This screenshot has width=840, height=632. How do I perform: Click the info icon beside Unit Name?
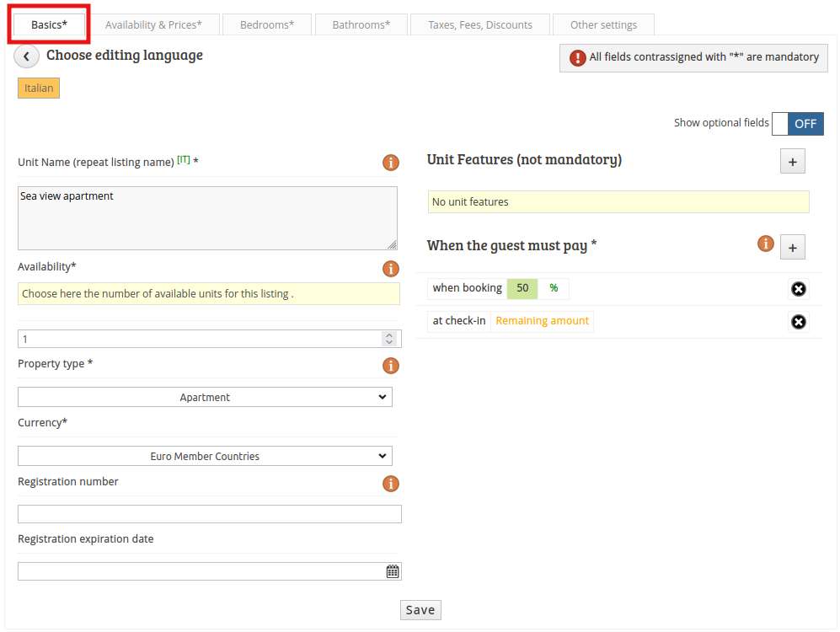[x=391, y=163]
